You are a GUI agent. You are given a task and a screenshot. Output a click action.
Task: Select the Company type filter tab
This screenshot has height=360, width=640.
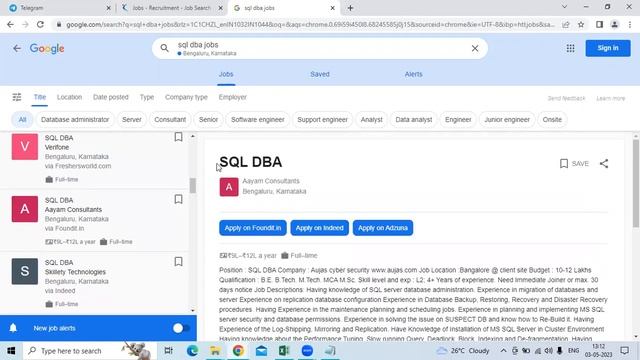coord(186,97)
